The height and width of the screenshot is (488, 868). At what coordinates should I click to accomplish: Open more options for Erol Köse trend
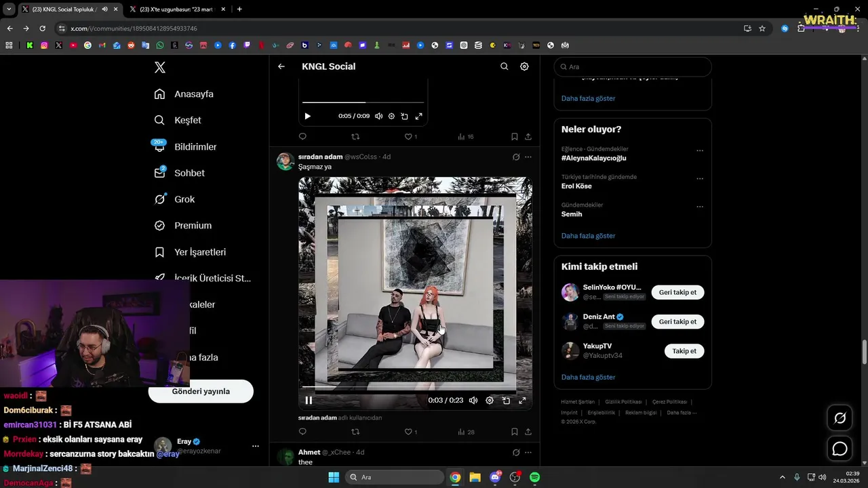coord(700,179)
